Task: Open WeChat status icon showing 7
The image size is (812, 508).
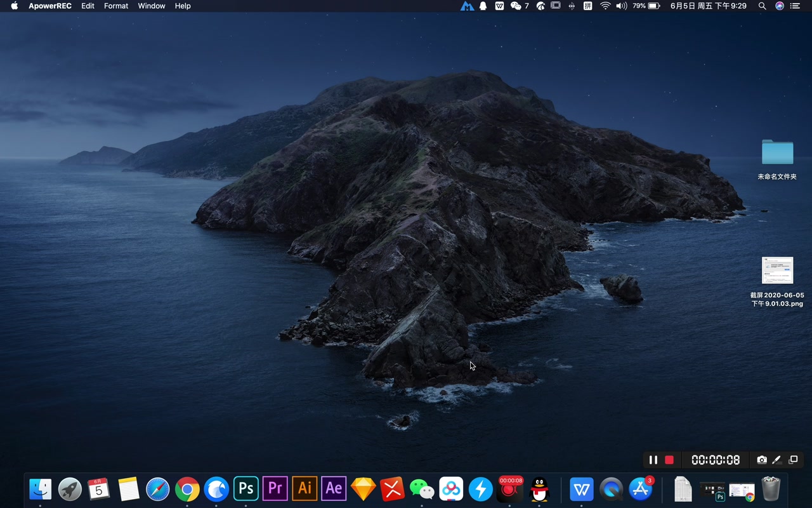Action: (x=520, y=6)
